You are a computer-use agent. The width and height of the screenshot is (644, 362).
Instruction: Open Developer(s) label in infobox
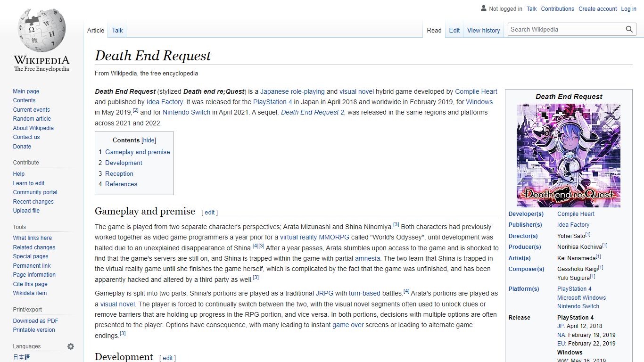point(526,214)
